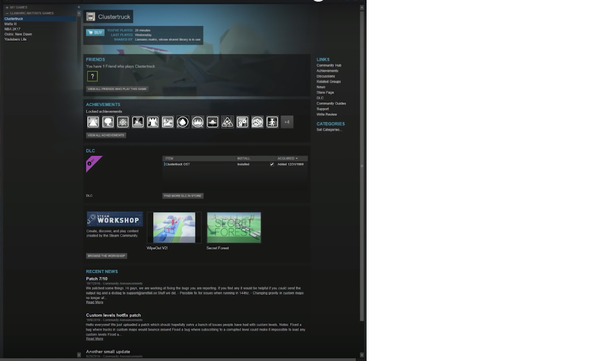The height and width of the screenshot is (361, 590).
Task: Click Find More DLC In Store button
Action: point(183,196)
